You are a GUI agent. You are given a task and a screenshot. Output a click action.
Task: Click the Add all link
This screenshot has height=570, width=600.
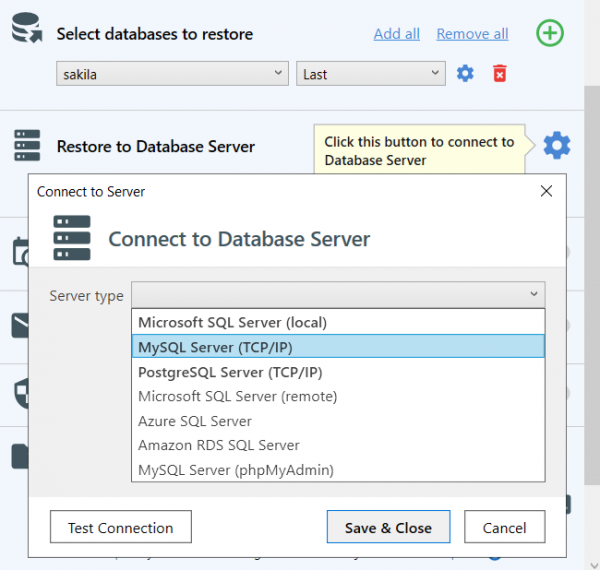397,34
